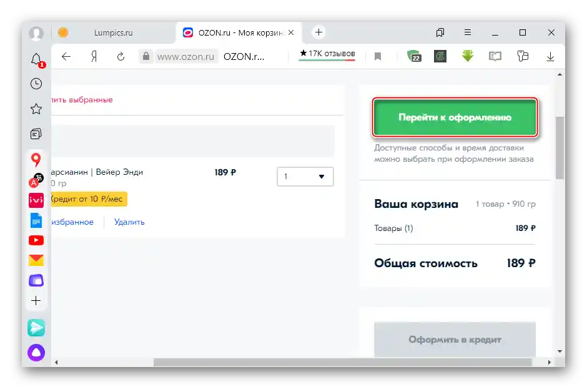Viewport: 587px width, 392px height.
Task: Open the ad blocker extension with 22 badge
Action: click(414, 56)
